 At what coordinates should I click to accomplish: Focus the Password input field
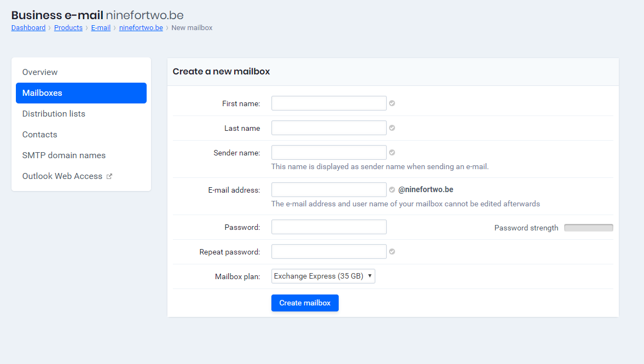tap(329, 227)
